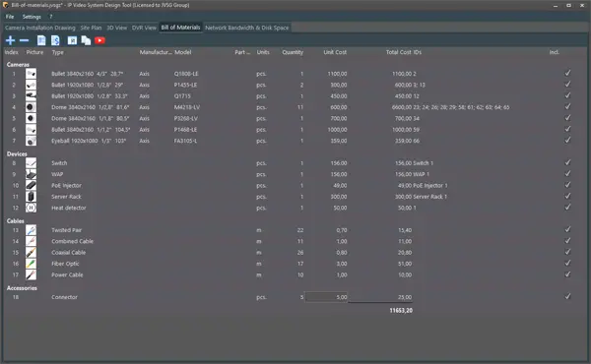This screenshot has height=364, width=591.
Task: Click the Fiber Optic cable icon
Action: coord(31,264)
